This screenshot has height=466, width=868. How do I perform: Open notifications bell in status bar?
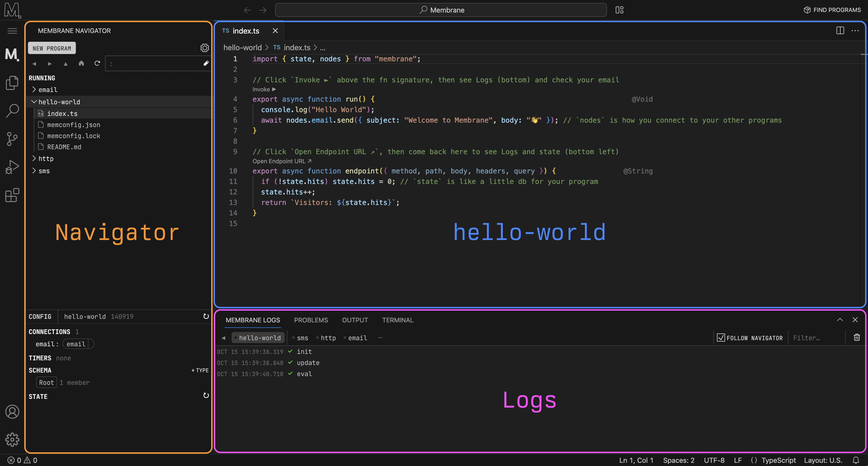coord(856,460)
